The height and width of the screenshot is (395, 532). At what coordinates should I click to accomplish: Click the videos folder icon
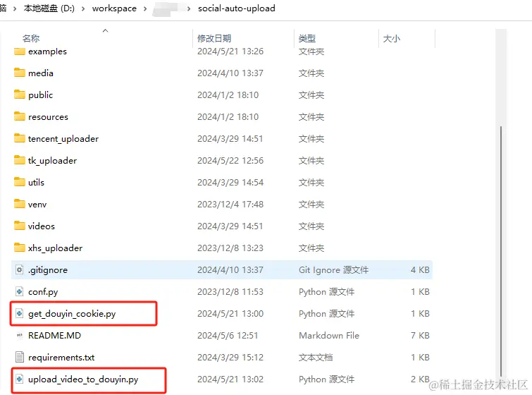(19, 226)
